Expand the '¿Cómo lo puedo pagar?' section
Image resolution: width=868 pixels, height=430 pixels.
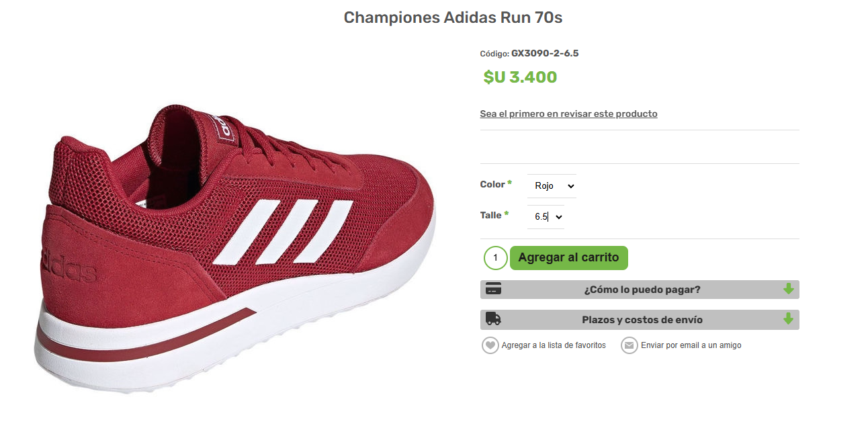tap(642, 290)
